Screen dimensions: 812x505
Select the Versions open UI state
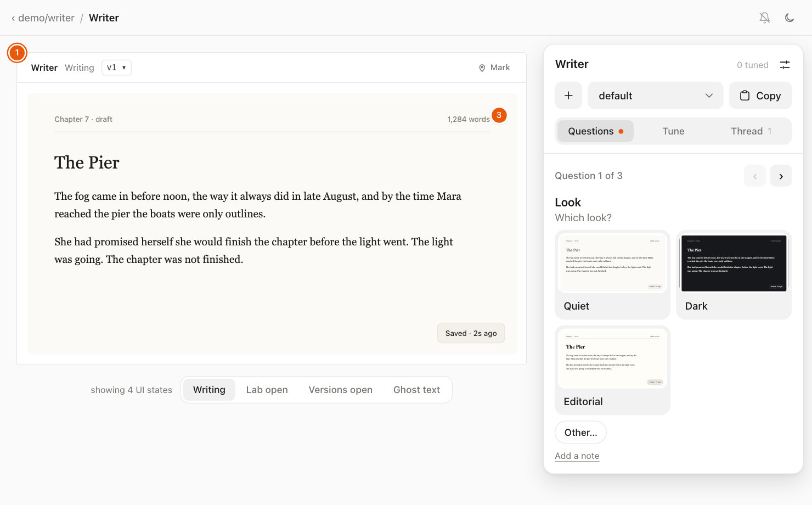pyautogui.click(x=340, y=390)
